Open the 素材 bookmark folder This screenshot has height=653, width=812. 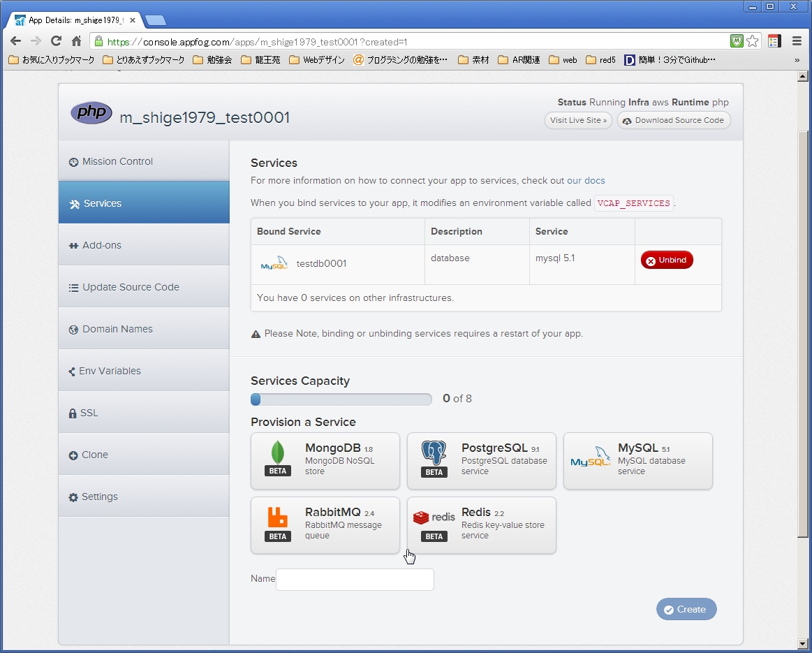[474, 60]
